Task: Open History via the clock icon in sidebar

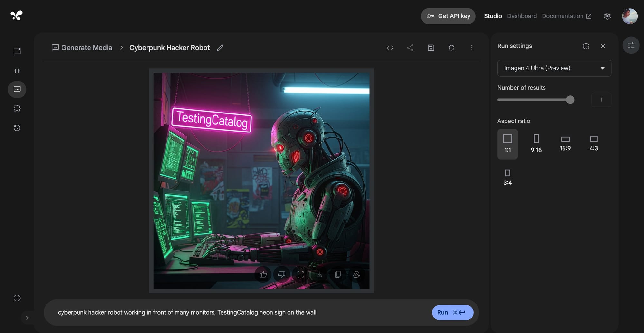Action: [x=17, y=128]
